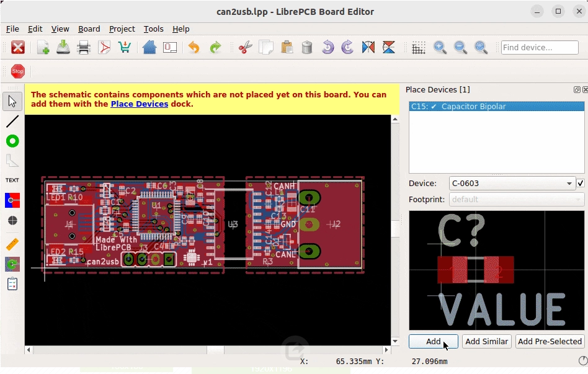Open the File menu
588x374 pixels.
point(12,29)
